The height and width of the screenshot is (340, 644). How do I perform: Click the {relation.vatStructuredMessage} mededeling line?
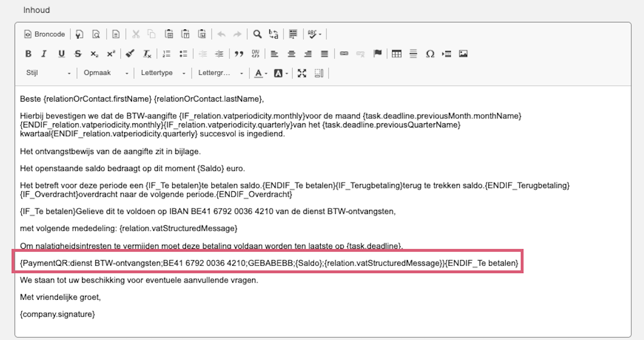(x=129, y=228)
